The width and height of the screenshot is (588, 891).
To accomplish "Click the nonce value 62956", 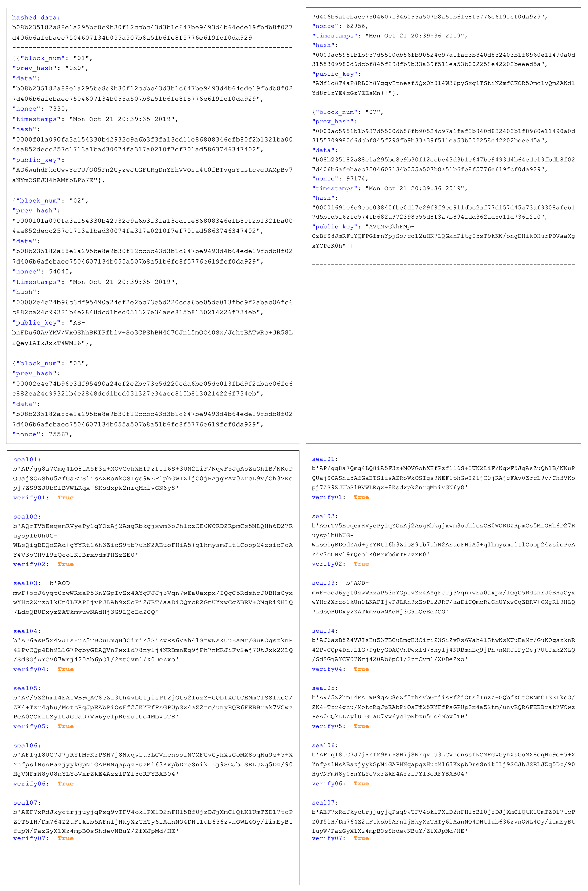I will click(x=356, y=26).
